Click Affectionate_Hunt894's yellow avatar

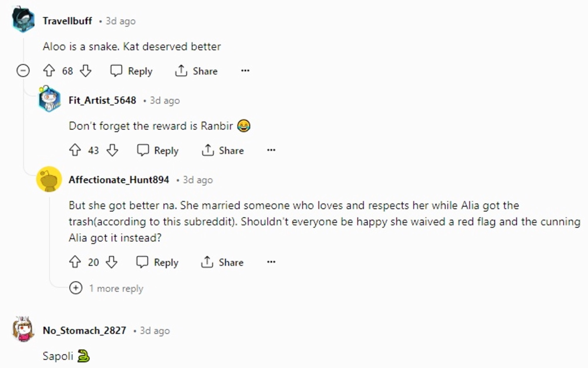(x=49, y=179)
